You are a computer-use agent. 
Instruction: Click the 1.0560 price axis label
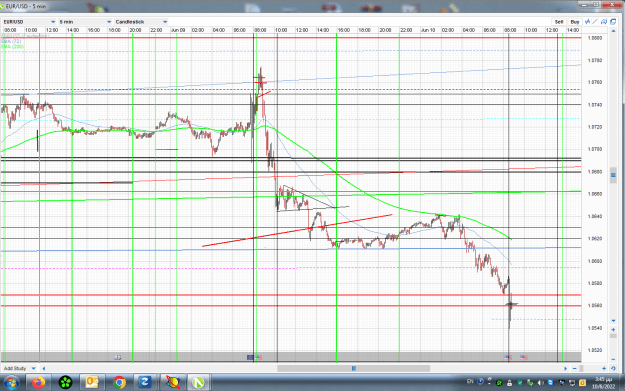[x=595, y=306]
